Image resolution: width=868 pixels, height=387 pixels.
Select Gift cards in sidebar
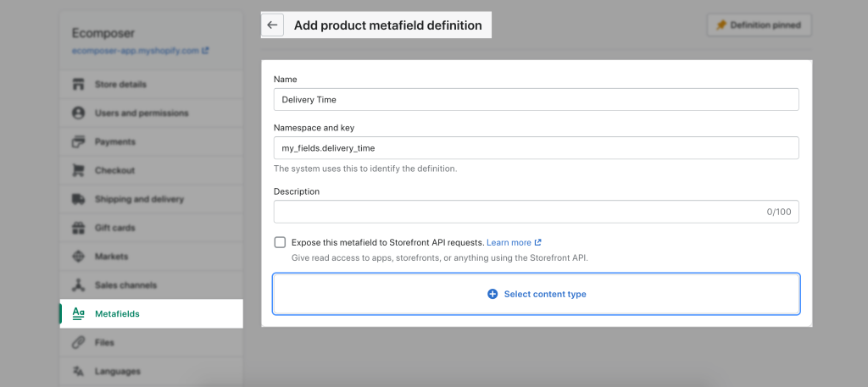[151, 228]
